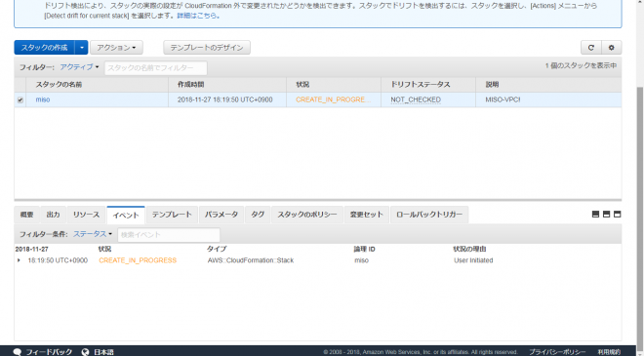Viewport: 644px width, 356px height.
Task: Click the first pane layout icon
Action: [x=595, y=215]
